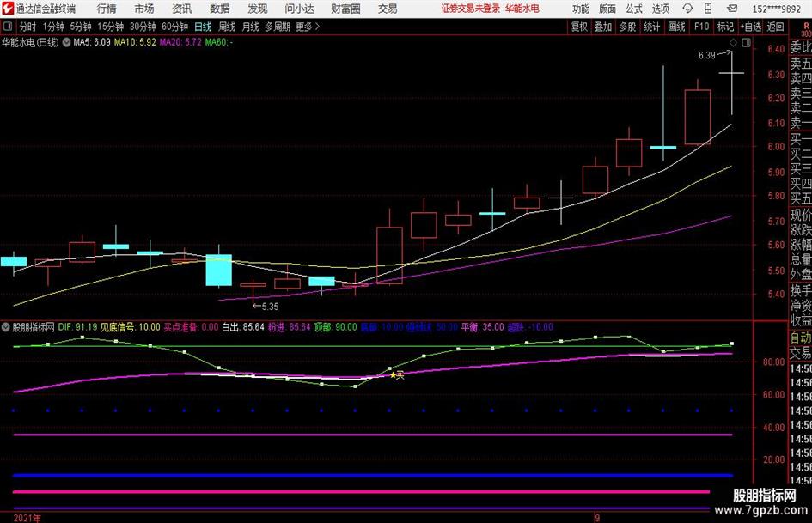Click the 顶部: 90.00 value
The image size is (812, 523).
click(336, 327)
